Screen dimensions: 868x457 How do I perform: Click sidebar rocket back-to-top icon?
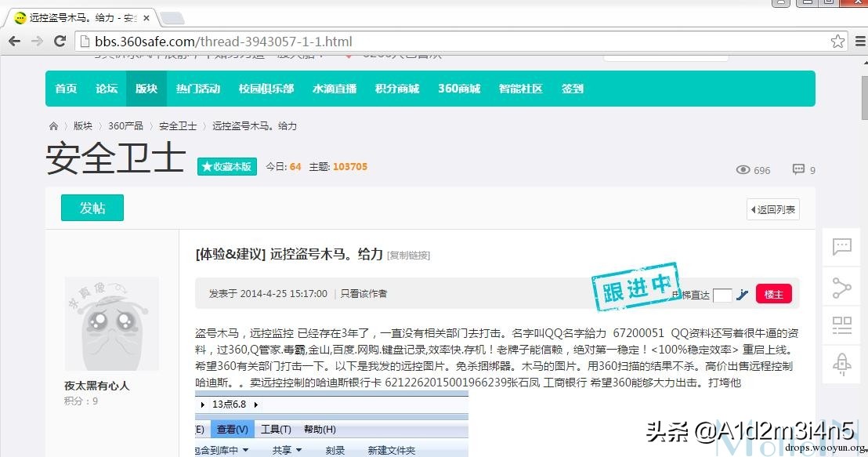point(842,365)
